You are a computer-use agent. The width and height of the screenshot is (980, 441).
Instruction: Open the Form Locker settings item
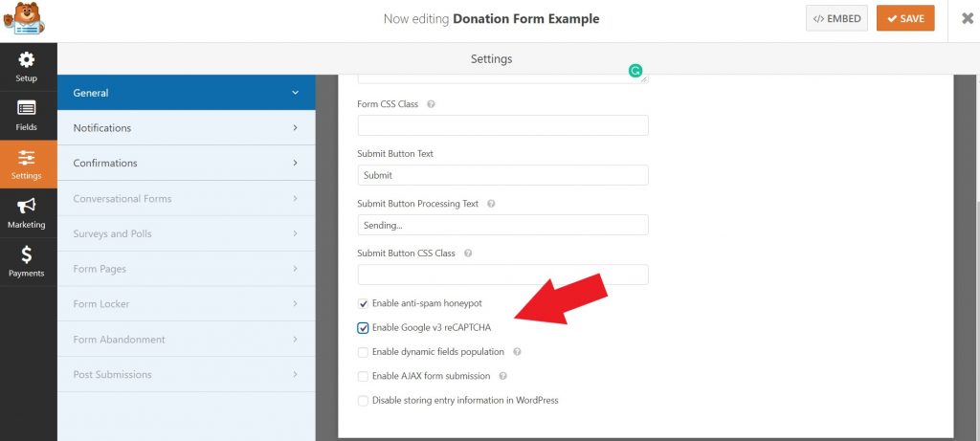tap(187, 304)
